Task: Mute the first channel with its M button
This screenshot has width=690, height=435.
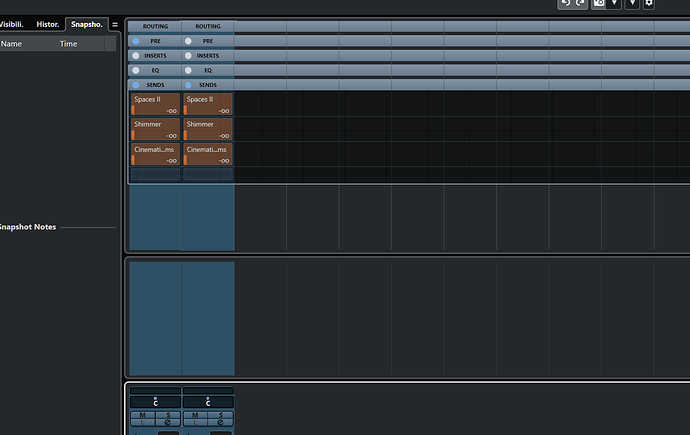Action: [x=143, y=415]
